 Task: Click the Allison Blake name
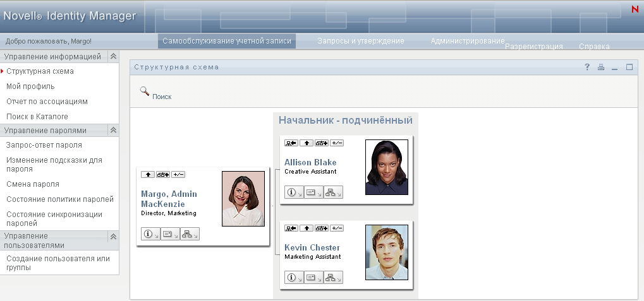tap(310, 162)
